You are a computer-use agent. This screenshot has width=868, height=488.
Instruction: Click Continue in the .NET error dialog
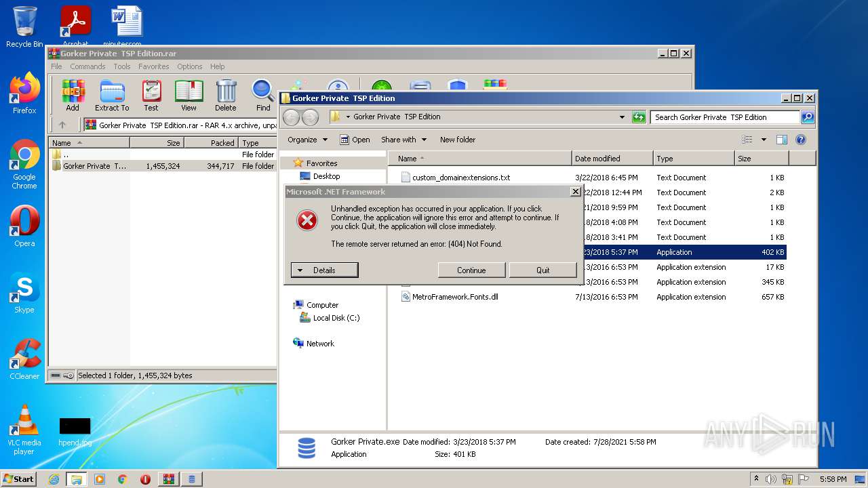[x=471, y=270]
